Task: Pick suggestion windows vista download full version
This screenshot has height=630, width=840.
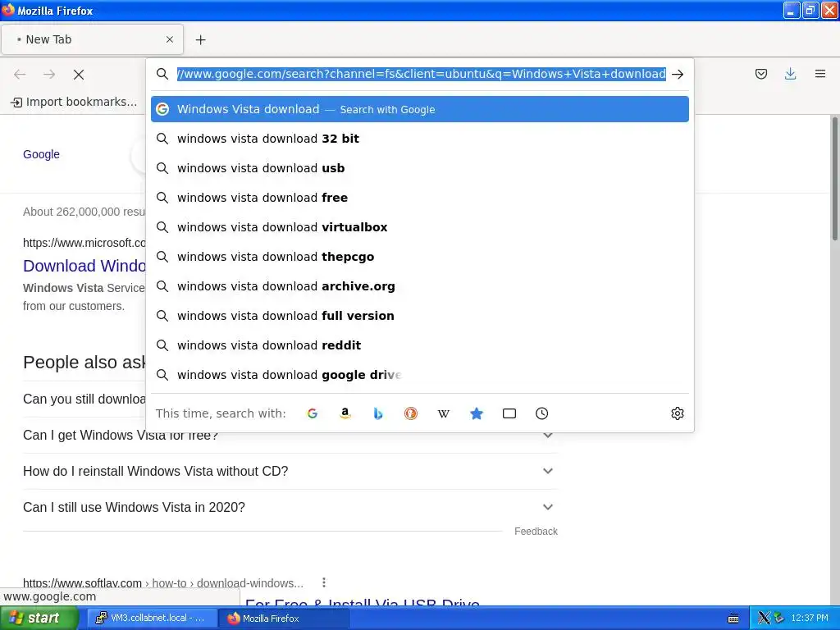Action: [x=420, y=316]
